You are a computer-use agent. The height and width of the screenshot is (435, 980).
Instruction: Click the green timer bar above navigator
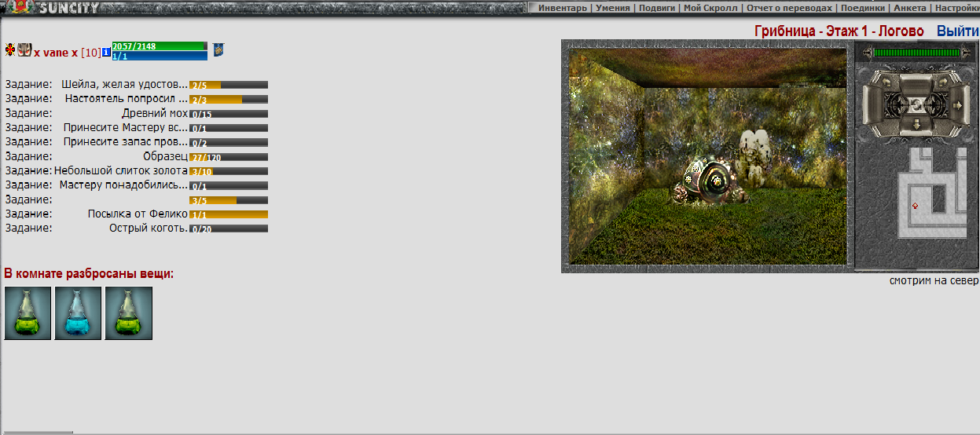[917, 53]
